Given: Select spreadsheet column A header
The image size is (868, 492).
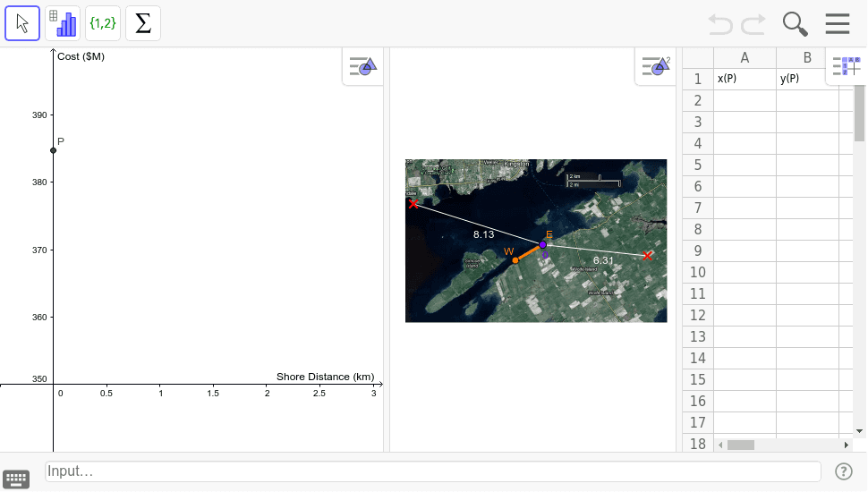Looking at the screenshot, I should click(745, 57).
